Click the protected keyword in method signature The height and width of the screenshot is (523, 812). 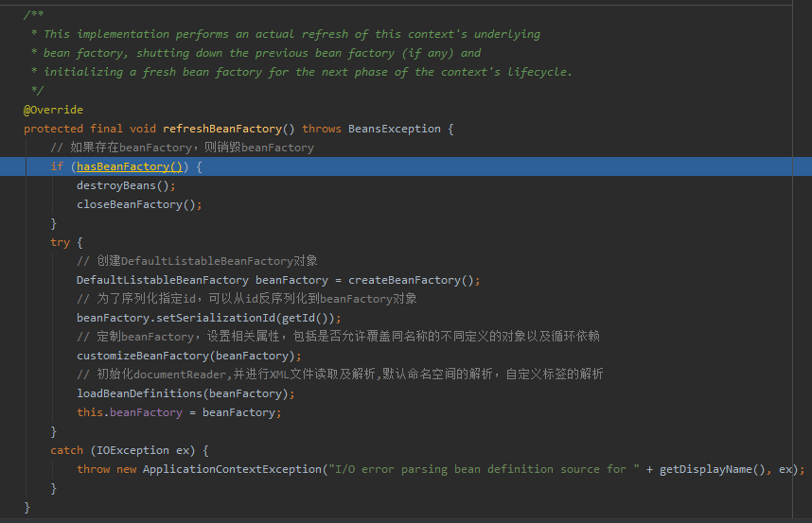(x=53, y=129)
